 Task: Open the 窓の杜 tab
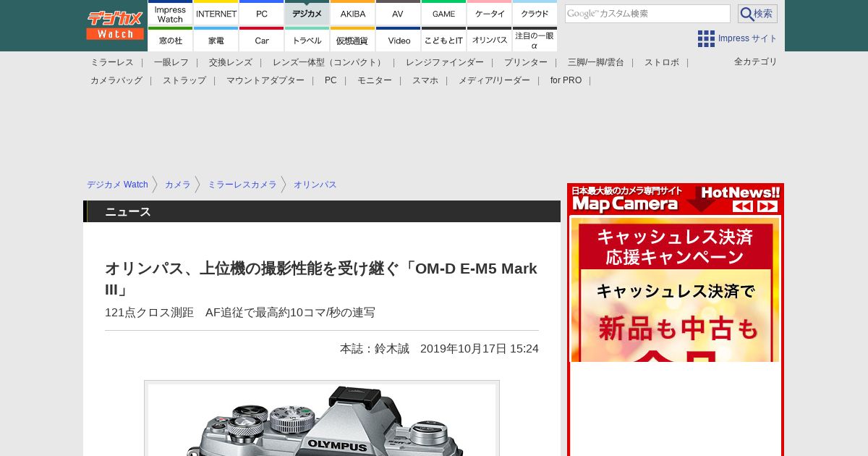click(x=171, y=39)
